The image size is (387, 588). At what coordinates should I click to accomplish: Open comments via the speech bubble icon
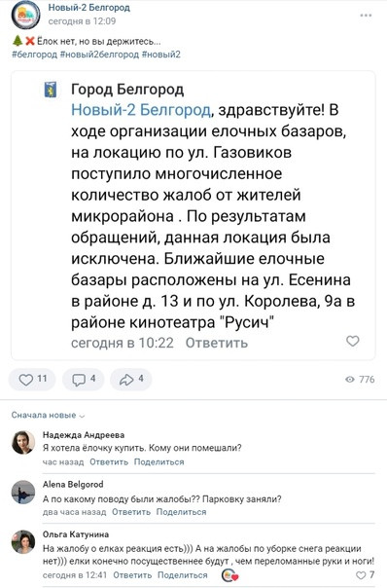(84, 380)
